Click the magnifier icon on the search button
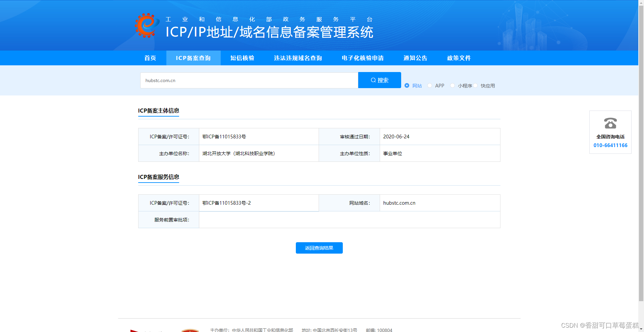The image size is (644, 332). click(373, 80)
